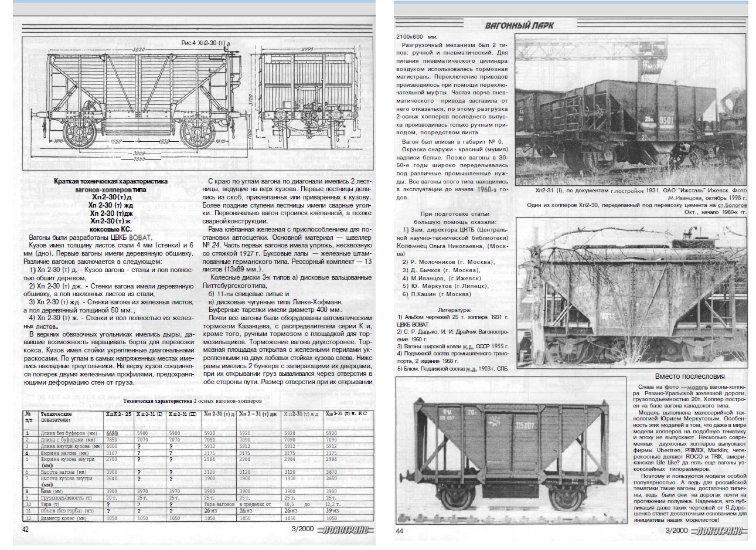The height and width of the screenshot is (550, 756).
Task: Click page number 42 at bottom left
Action: [x=25, y=529]
